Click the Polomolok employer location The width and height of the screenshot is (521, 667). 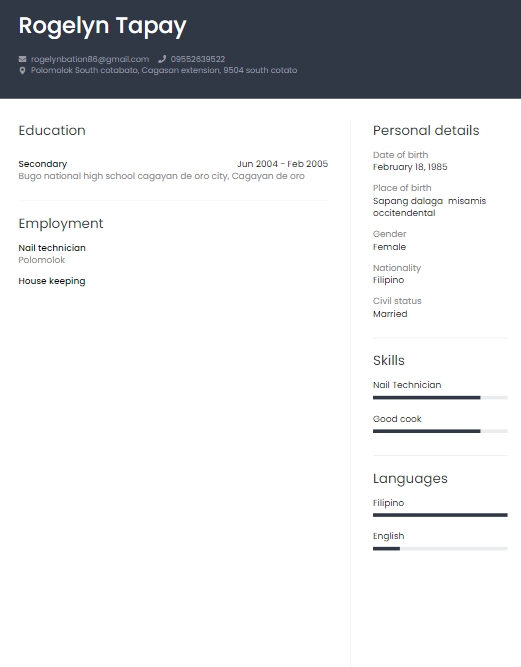coord(42,260)
